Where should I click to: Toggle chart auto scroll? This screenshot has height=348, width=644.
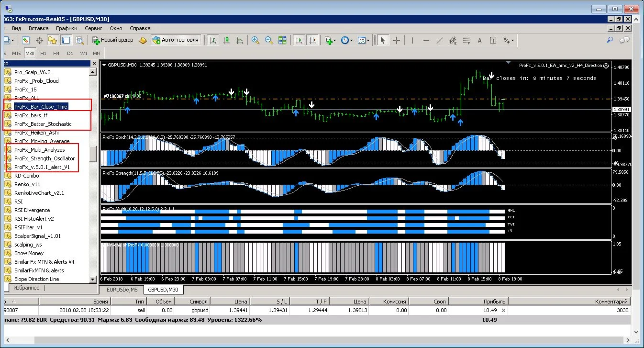(299, 40)
